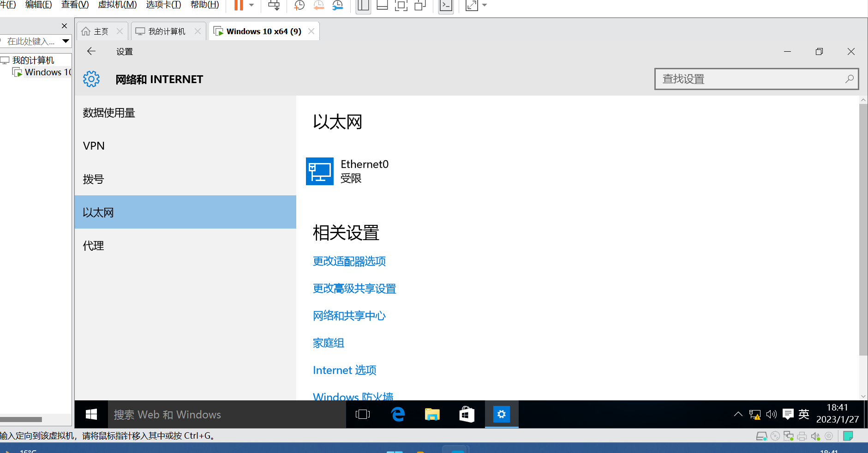
Task: Click the revert to snapshot icon
Action: [318, 5]
